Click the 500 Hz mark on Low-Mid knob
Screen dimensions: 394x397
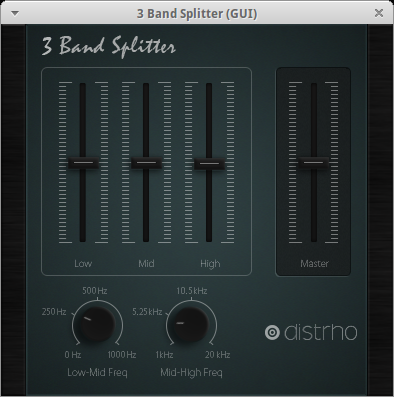point(95,291)
